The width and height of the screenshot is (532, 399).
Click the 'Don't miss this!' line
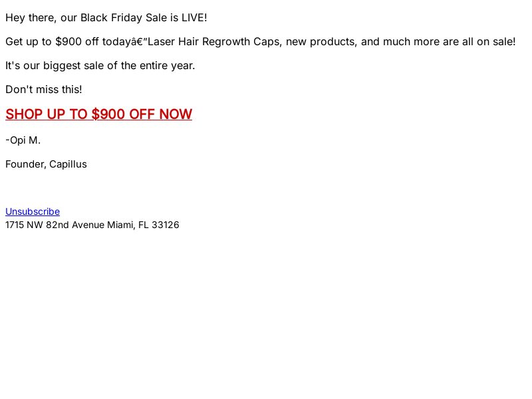pyautogui.click(x=44, y=90)
